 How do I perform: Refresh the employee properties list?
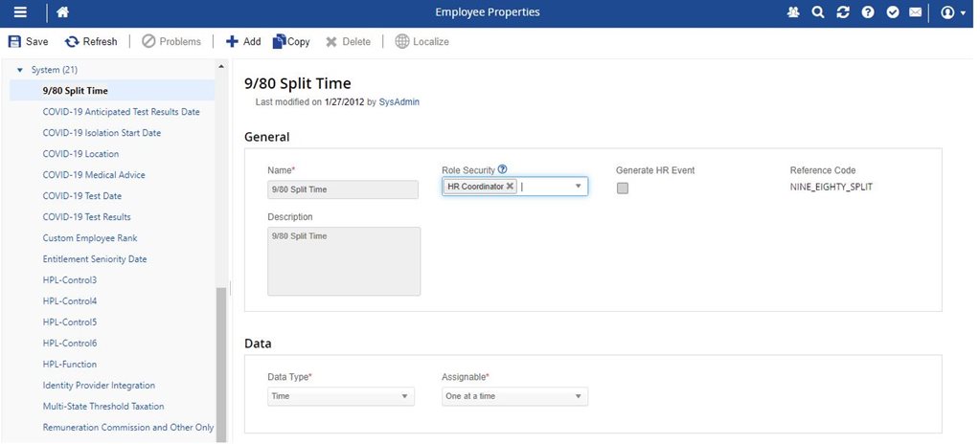[x=91, y=42]
